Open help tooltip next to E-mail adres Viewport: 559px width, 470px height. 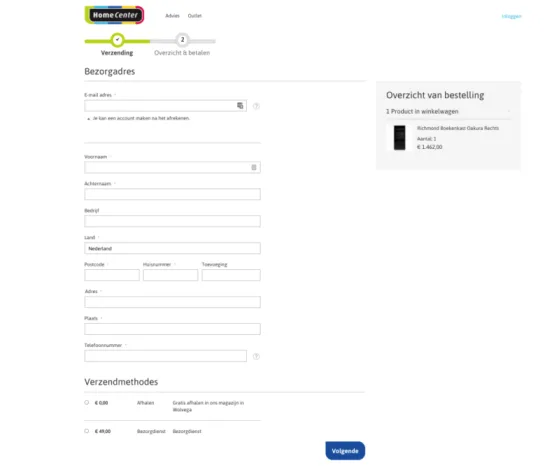(x=256, y=106)
